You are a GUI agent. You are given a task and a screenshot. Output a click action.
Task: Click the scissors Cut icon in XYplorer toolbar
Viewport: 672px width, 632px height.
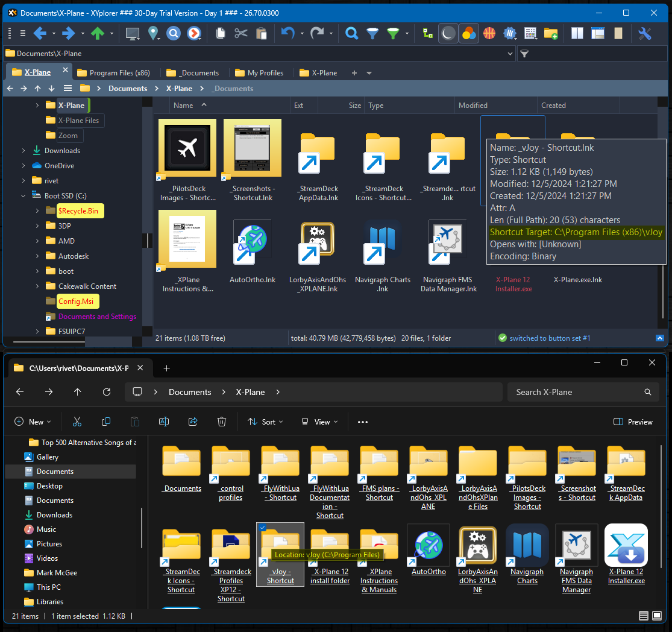(x=241, y=34)
